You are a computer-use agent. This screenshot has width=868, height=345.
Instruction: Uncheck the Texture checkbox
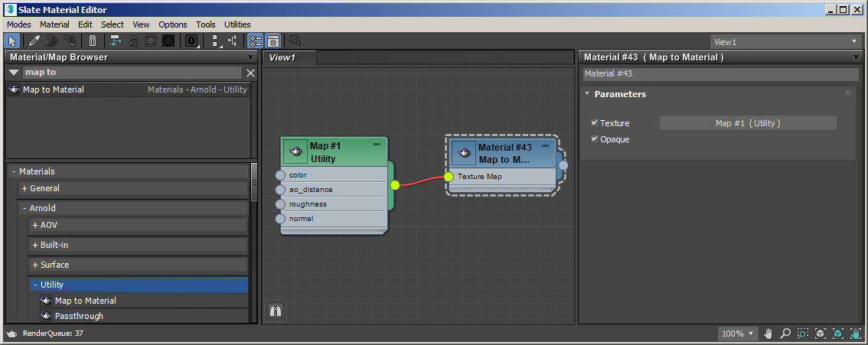tap(595, 122)
